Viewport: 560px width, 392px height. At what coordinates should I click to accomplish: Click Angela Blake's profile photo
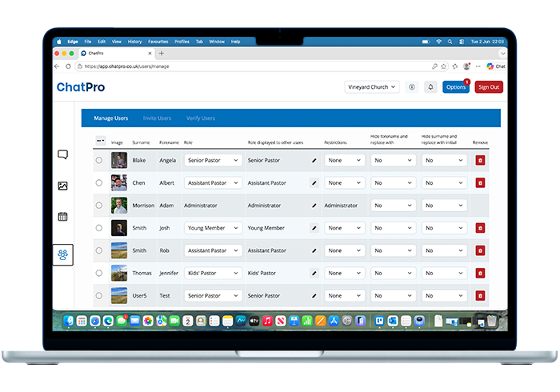click(x=119, y=160)
